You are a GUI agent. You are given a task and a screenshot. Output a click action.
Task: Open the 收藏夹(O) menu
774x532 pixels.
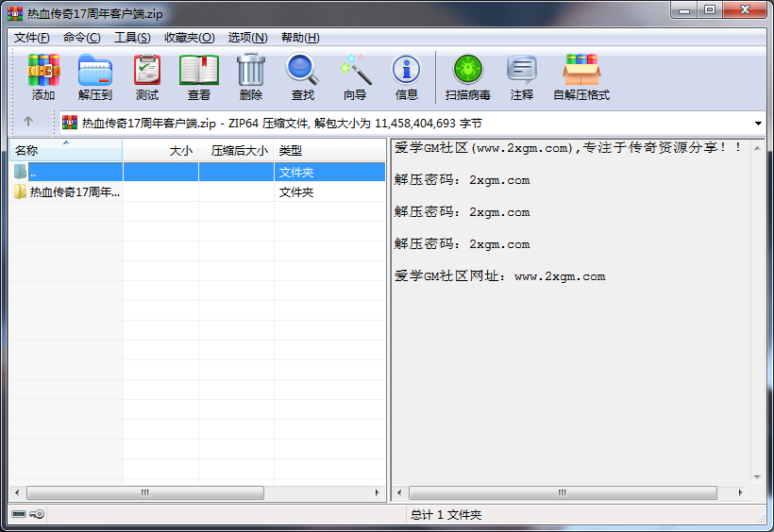click(190, 38)
